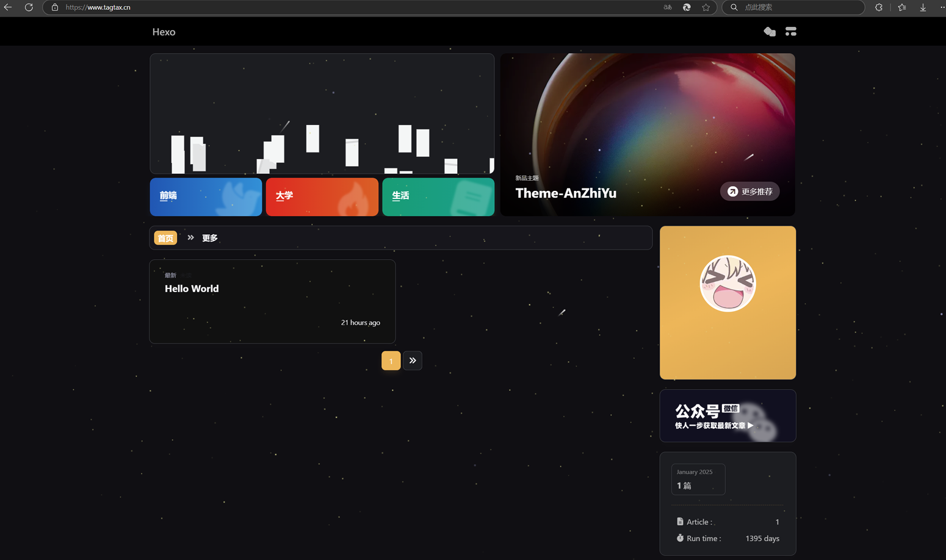
Task: Click the 点此搜索 search box
Action: tap(793, 7)
